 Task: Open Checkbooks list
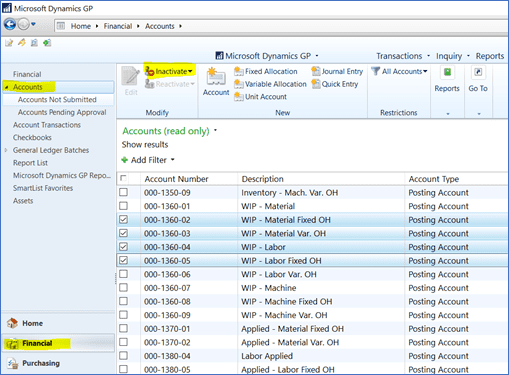tap(32, 138)
